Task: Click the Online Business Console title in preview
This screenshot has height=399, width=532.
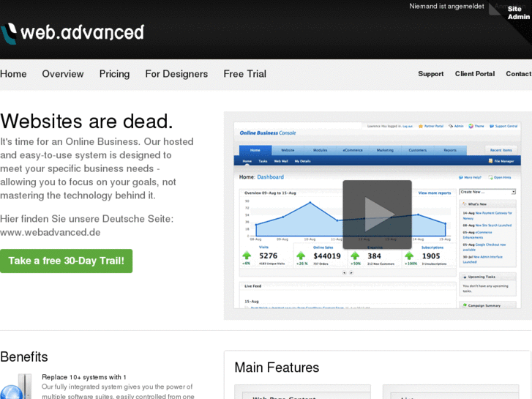Action: click(x=268, y=133)
